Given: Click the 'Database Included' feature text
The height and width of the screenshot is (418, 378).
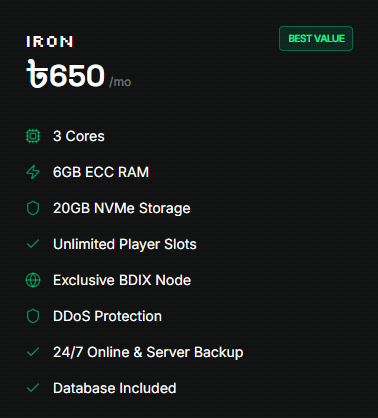Looking at the screenshot, I should coord(115,388).
